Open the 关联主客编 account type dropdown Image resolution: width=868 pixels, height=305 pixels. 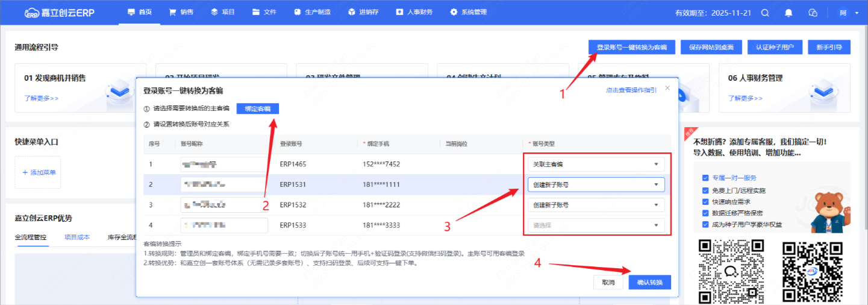pyautogui.click(x=596, y=164)
